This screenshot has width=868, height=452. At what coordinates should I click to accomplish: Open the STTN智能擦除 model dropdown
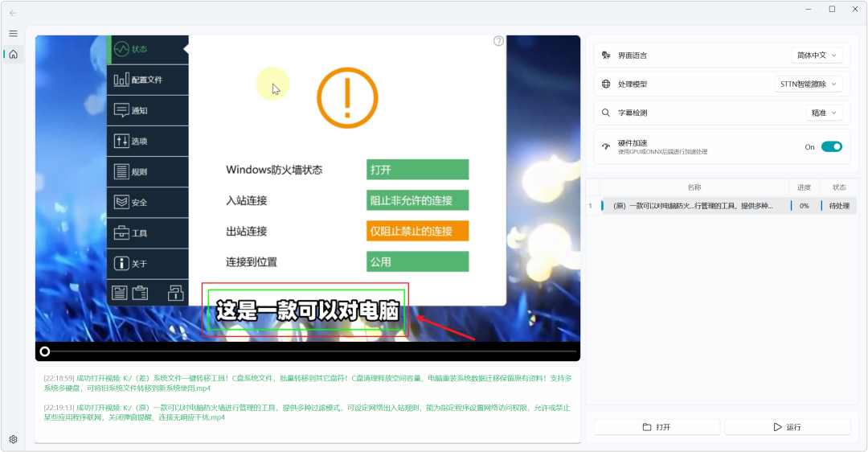(x=809, y=84)
